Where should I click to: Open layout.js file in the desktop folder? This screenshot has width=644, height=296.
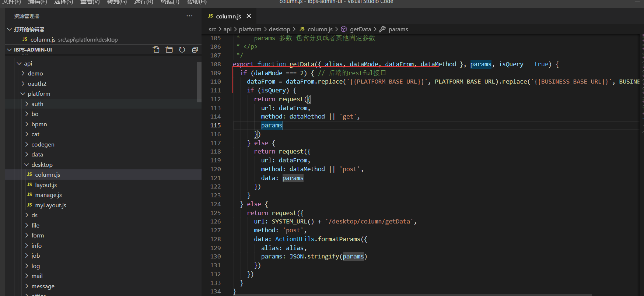click(x=46, y=185)
